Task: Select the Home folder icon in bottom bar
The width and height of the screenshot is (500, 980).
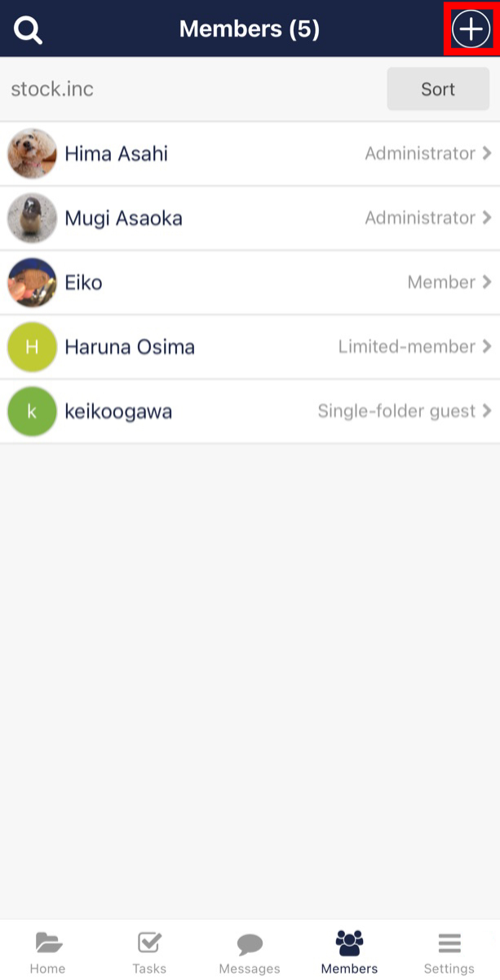Action: [46, 942]
